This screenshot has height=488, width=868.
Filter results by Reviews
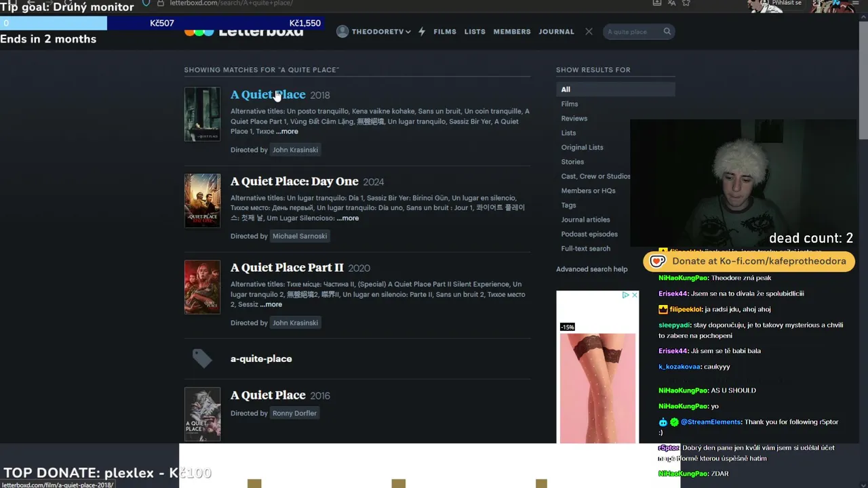574,119
